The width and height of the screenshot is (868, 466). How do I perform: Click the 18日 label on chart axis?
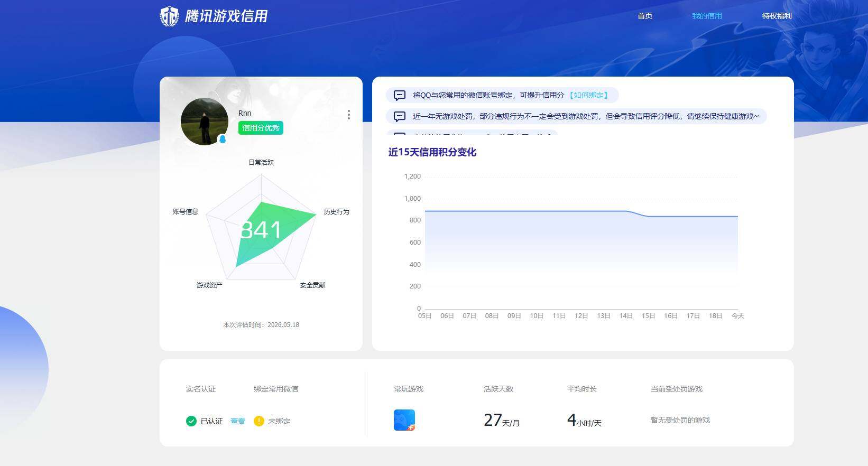point(715,316)
